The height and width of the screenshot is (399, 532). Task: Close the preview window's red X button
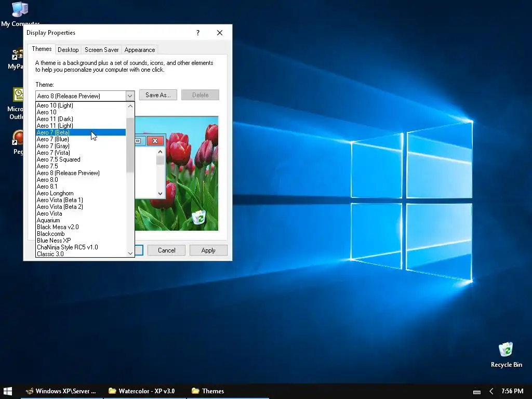(155, 140)
